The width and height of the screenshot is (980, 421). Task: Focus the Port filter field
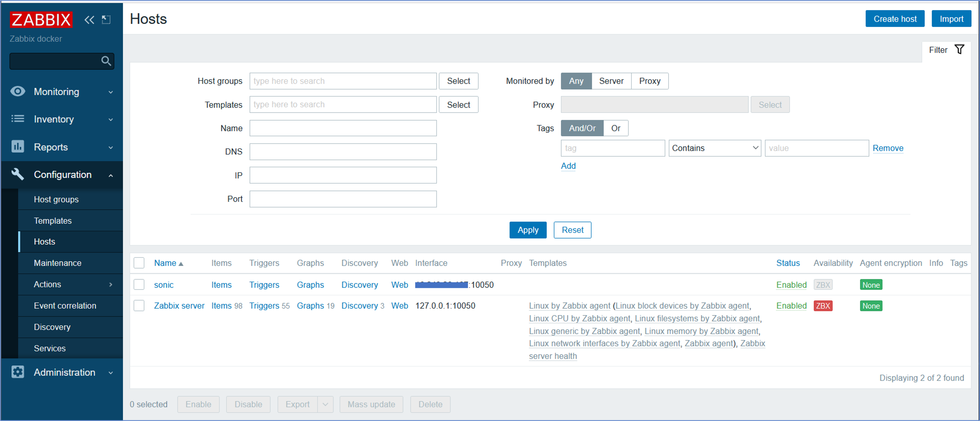point(343,199)
